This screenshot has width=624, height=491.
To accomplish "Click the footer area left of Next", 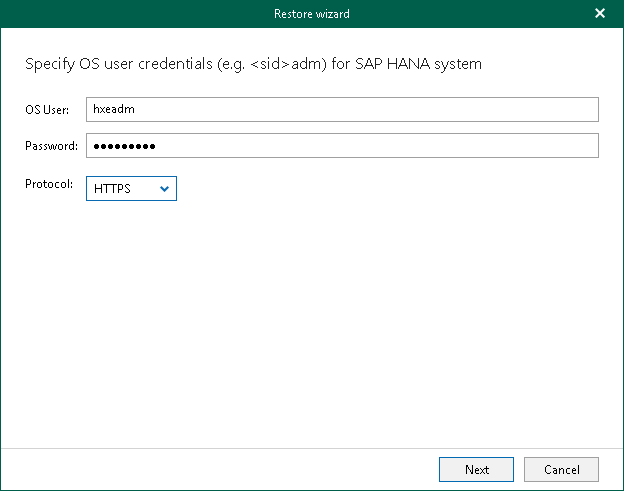I will point(220,469).
